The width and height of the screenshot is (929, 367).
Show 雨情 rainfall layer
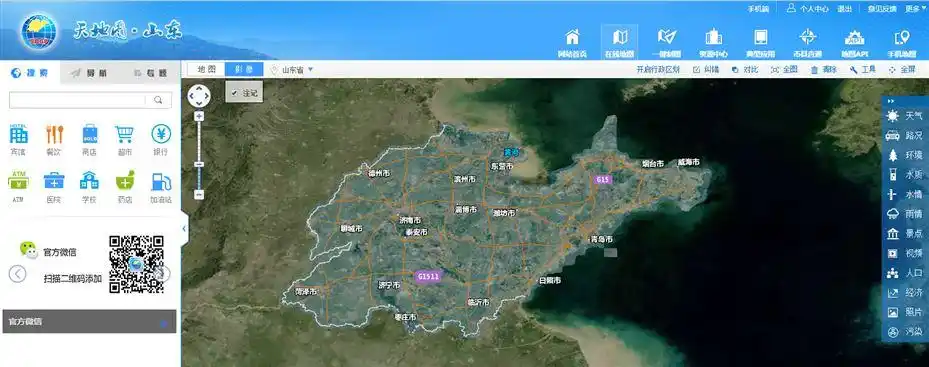[x=905, y=214]
